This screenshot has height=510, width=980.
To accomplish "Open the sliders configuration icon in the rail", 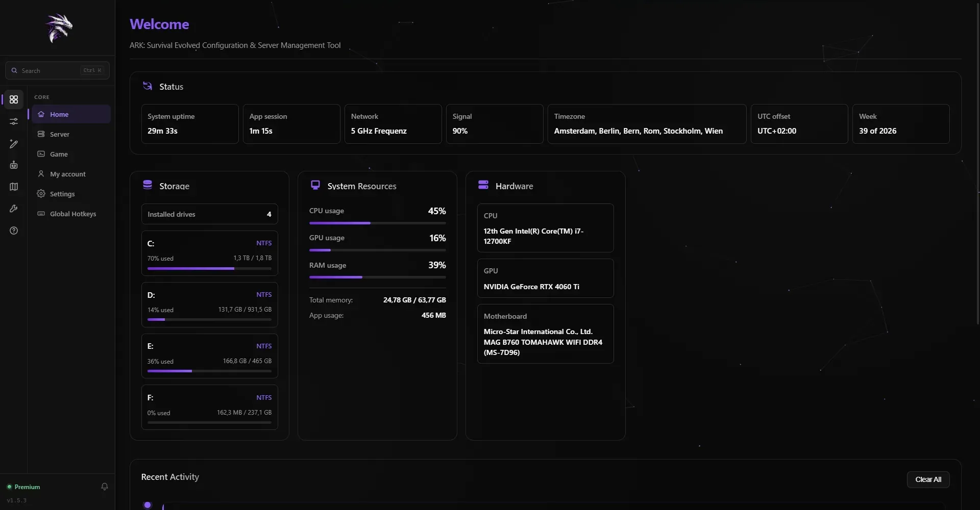I will pos(14,121).
